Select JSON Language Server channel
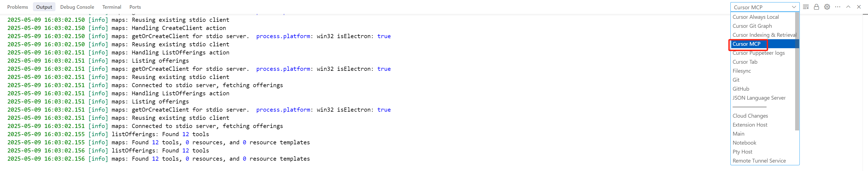Screen dimensions: 868x171 coord(759,98)
